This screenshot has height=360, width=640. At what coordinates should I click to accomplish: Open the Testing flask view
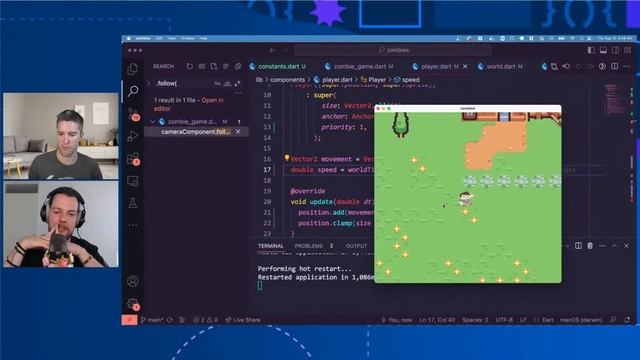[x=133, y=202]
